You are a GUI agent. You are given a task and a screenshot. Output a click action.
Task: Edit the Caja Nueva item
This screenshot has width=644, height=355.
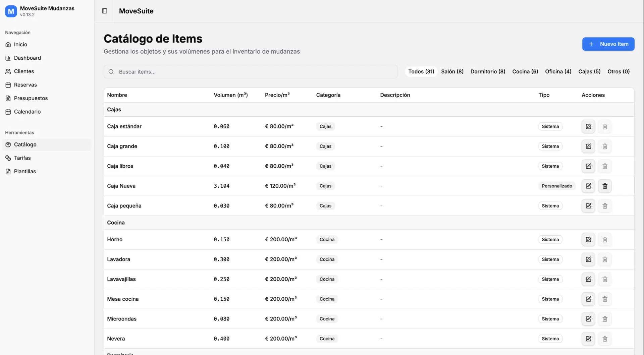(588, 186)
